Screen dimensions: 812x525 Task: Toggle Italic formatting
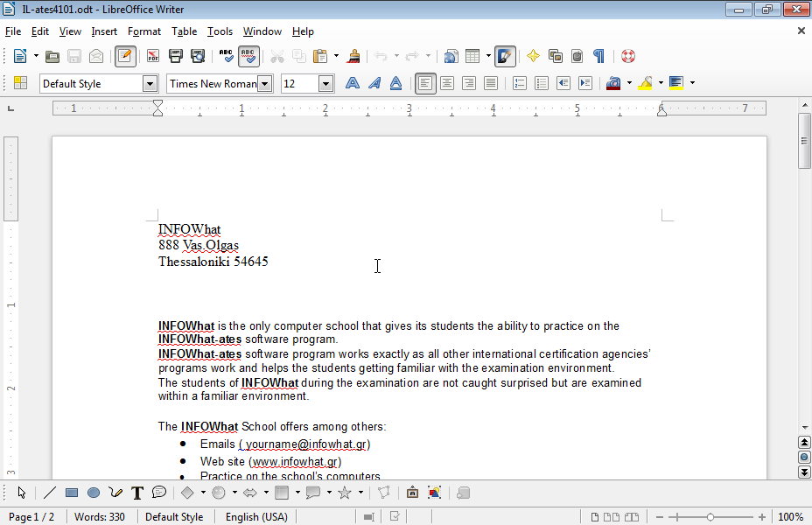pos(374,83)
